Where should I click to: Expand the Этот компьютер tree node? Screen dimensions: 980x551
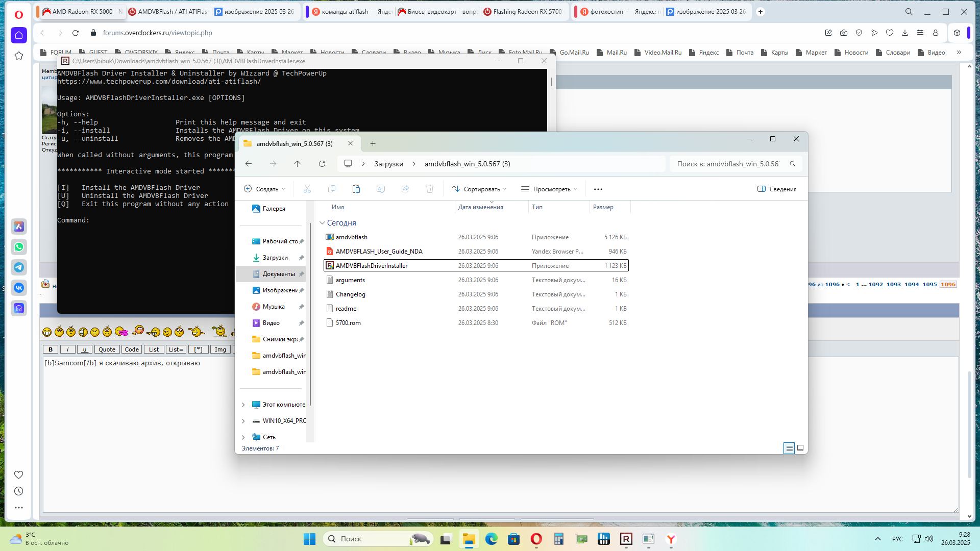[x=243, y=405]
